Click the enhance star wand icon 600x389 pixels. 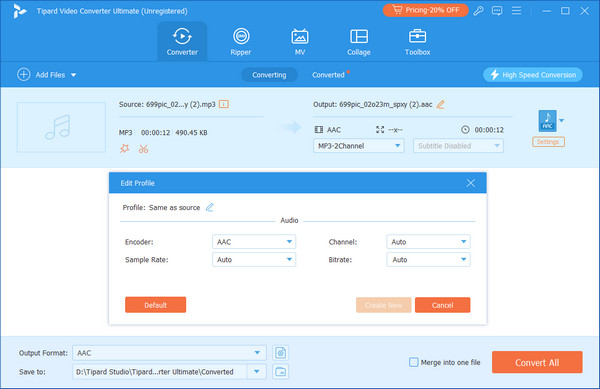(124, 149)
